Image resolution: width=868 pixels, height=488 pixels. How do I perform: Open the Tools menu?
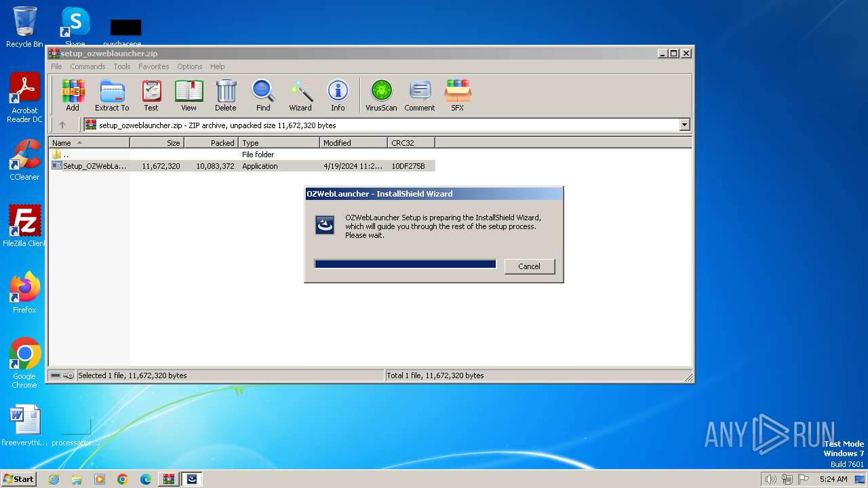[x=122, y=66]
